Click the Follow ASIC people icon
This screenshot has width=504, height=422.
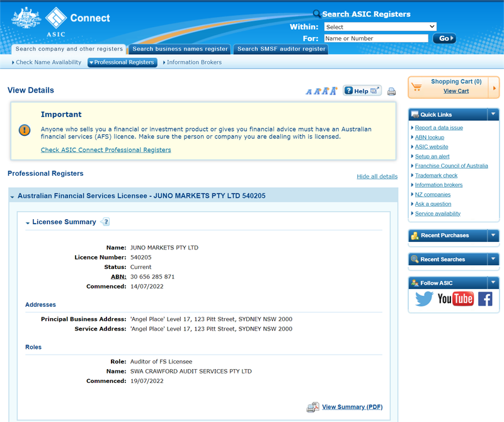point(415,283)
